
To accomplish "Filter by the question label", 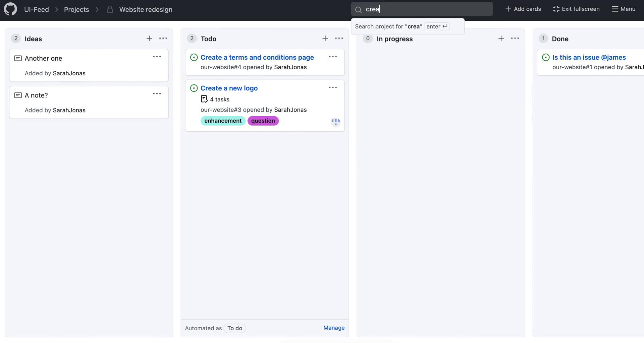I will pos(263,121).
